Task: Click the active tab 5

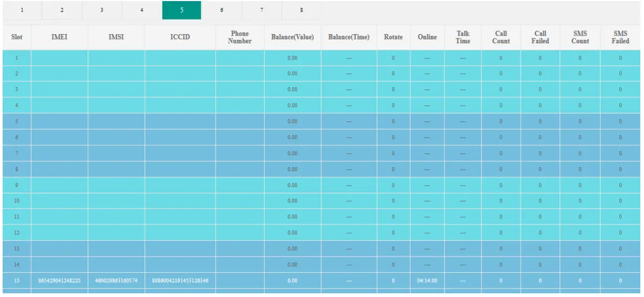Action: (x=182, y=10)
